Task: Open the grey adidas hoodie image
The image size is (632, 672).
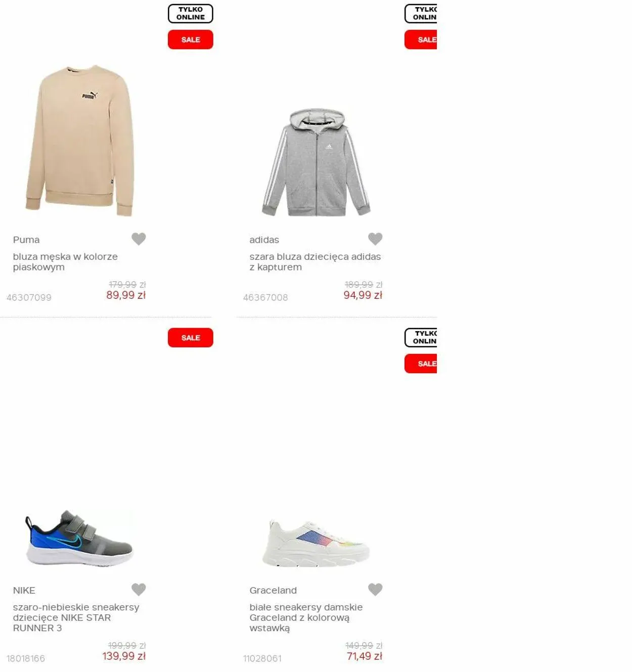Action: (x=317, y=162)
